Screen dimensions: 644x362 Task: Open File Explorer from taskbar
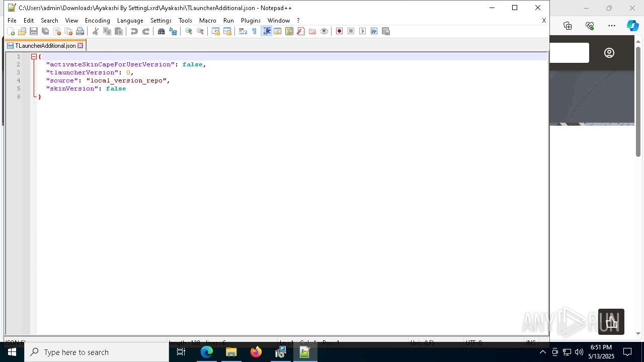[231, 352]
